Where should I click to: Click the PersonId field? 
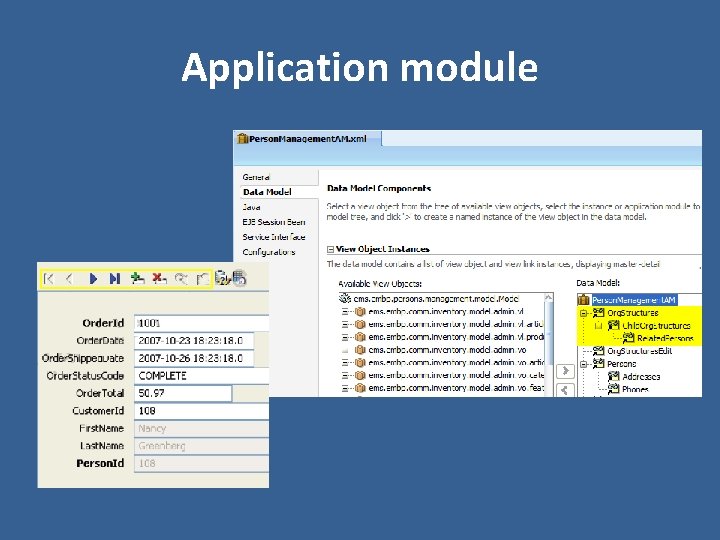pos(202,463)
